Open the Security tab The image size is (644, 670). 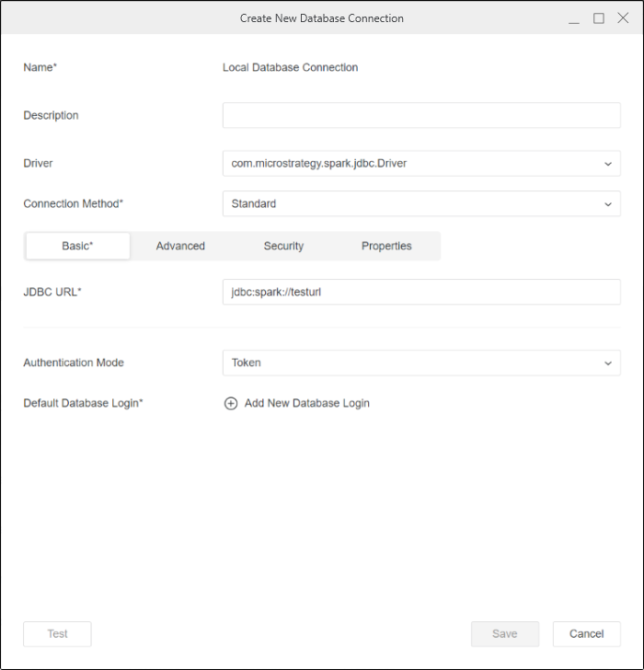[x=283, y=246]
